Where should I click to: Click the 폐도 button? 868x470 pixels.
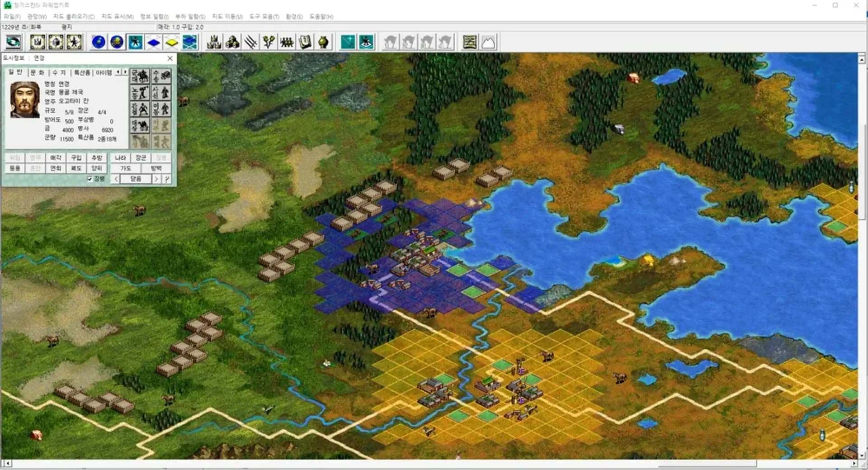[x=76, y=168]
